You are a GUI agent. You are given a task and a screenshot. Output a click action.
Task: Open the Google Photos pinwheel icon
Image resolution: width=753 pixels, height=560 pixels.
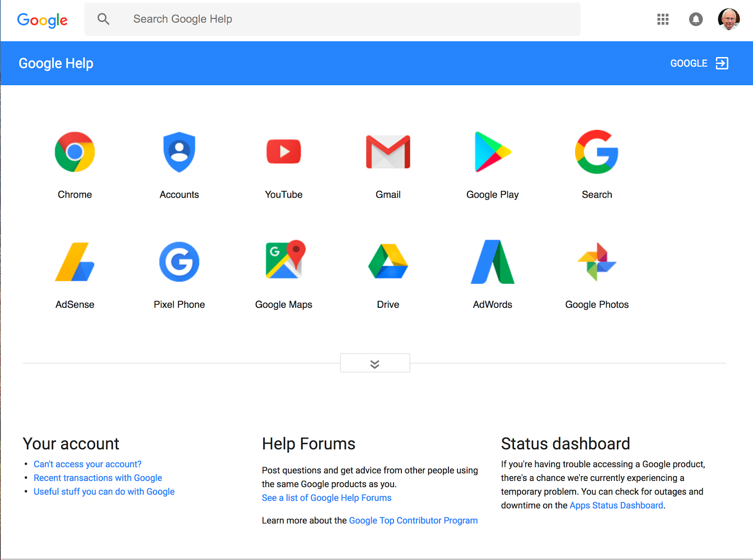[x=597, y=262]
